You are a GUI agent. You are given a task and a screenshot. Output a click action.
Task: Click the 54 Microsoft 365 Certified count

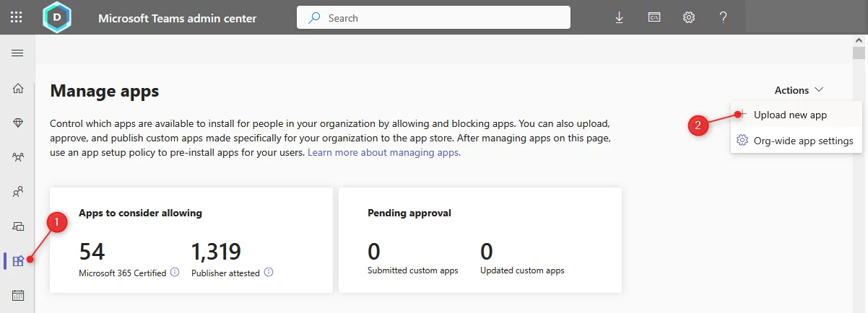[92, 252]
